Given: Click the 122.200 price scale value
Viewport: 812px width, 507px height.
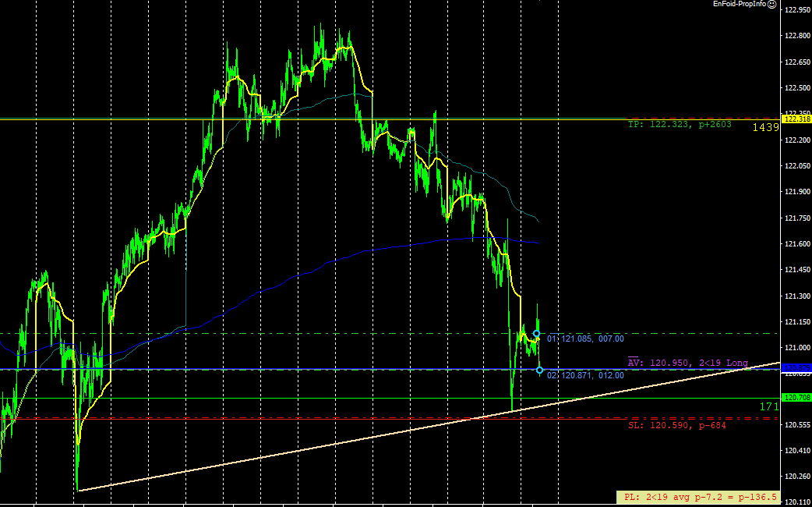Looking at the screenshot, I should point(798,140).
